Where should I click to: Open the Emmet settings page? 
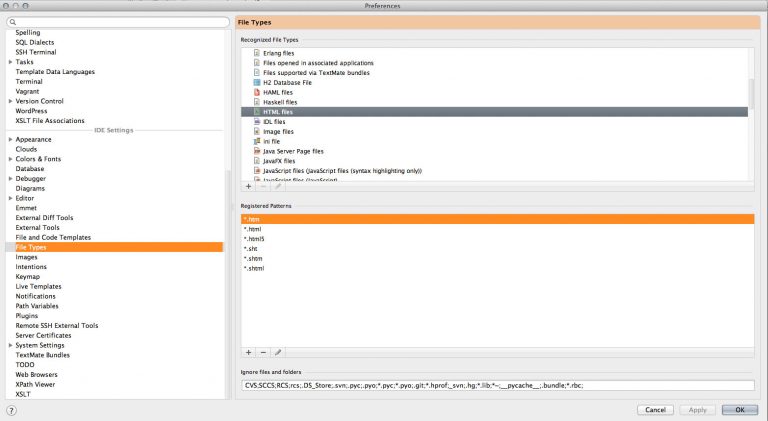(26, 208)
